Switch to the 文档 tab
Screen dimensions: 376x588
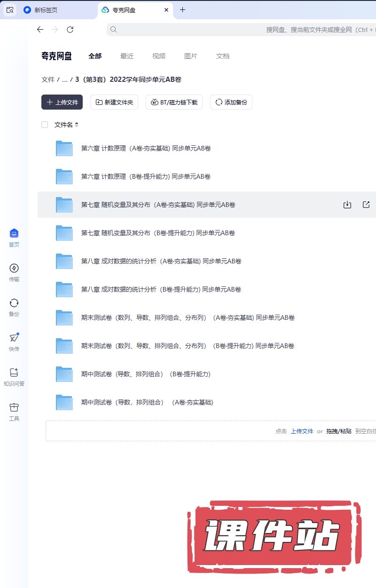(223, 56)
